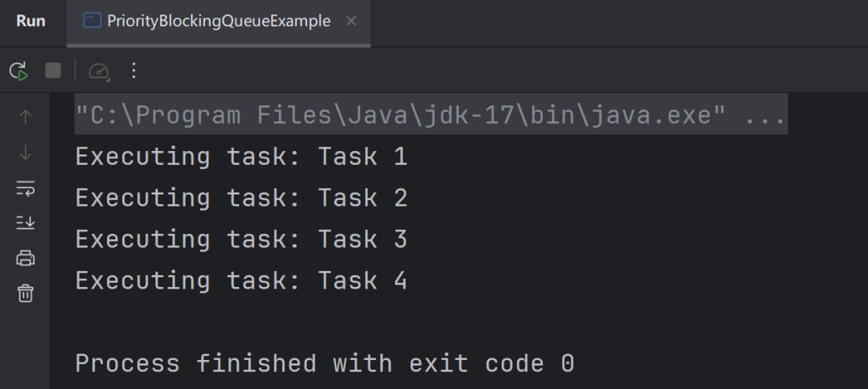Toggle soft-wrap for console output
Image resolution: width=868 pixels, height=389 pixels.
point(26,188)
